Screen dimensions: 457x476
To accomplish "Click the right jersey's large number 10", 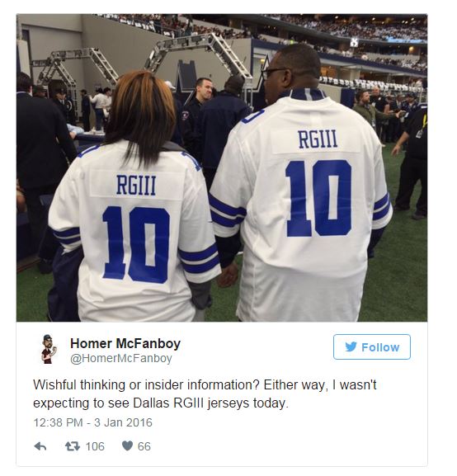I will point(318,199).
